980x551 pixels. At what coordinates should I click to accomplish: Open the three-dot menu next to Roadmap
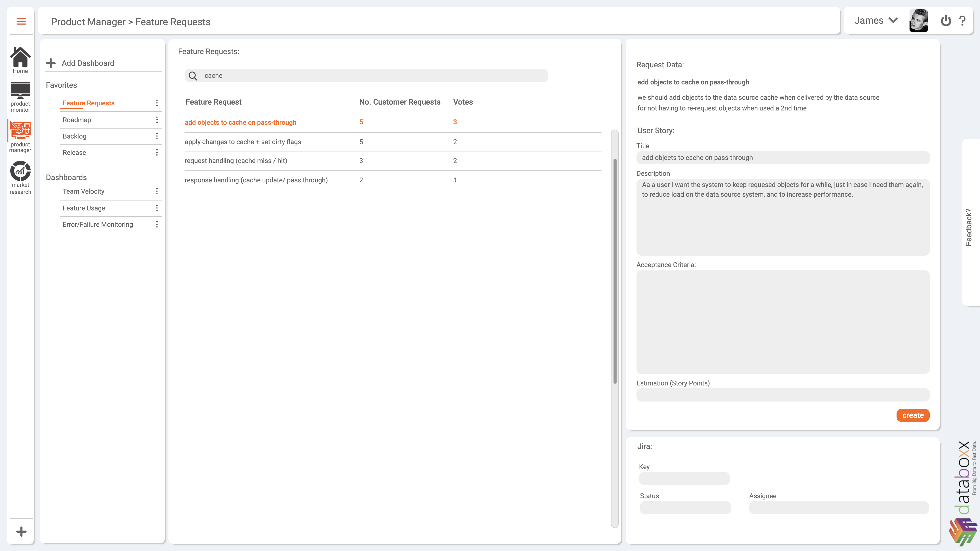(157, 119)
